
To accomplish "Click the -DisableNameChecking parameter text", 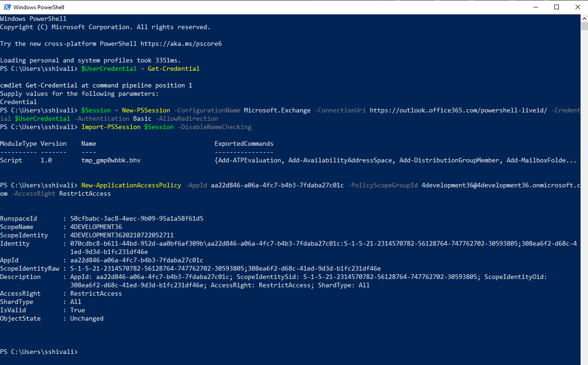I will tap(214, 127).
